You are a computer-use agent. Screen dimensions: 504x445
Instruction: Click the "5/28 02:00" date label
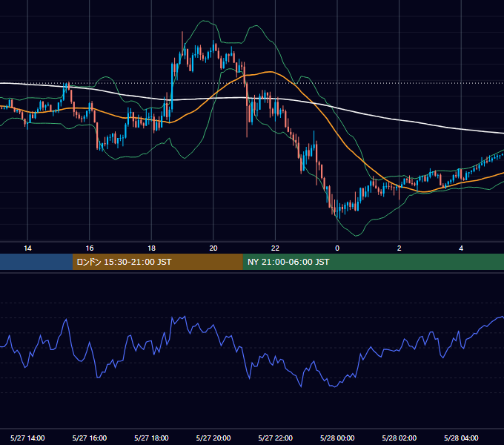coord(399,438)
